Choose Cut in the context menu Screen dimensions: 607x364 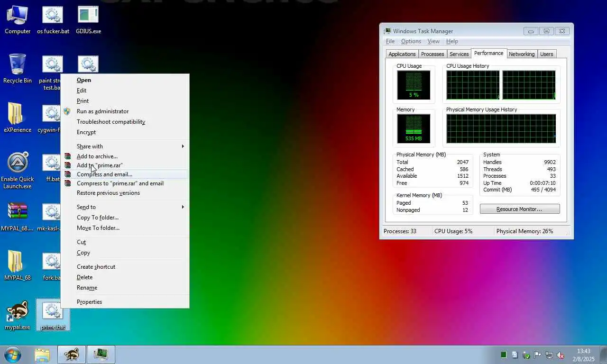125,242
